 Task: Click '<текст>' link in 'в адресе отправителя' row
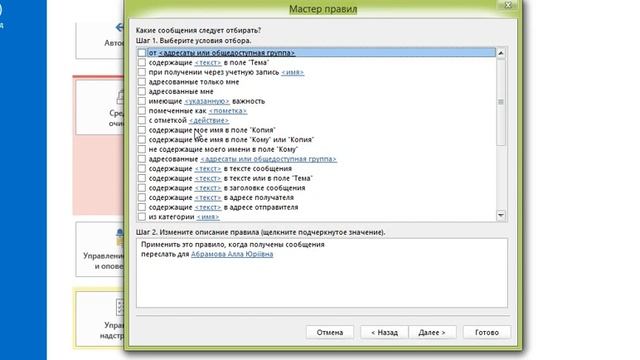(x=208, y=207)
